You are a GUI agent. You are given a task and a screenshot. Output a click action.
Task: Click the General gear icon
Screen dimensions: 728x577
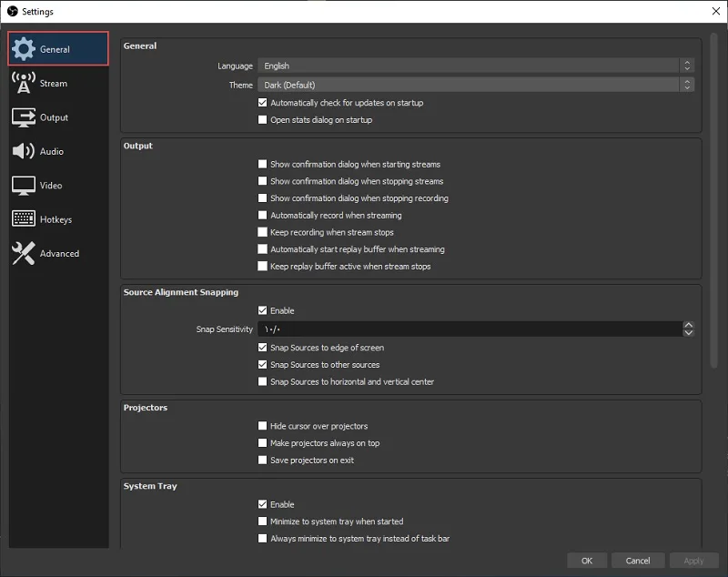[x=24, y=49]
